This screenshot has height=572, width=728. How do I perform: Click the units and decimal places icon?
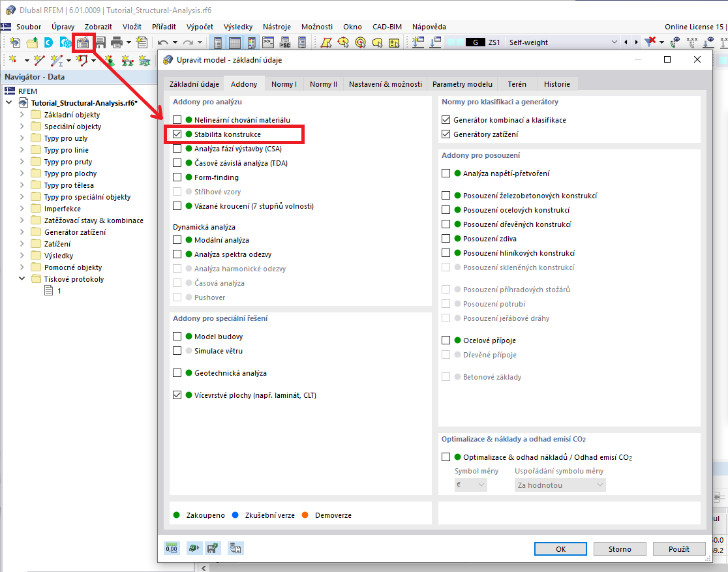point(172,549)
